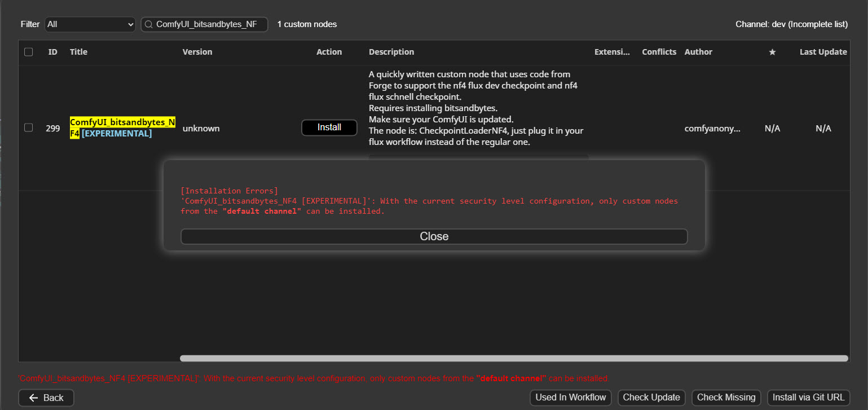Viewport: 868px width, 410px height.
Task: Click the Author column header
Action: coord(698,52)
